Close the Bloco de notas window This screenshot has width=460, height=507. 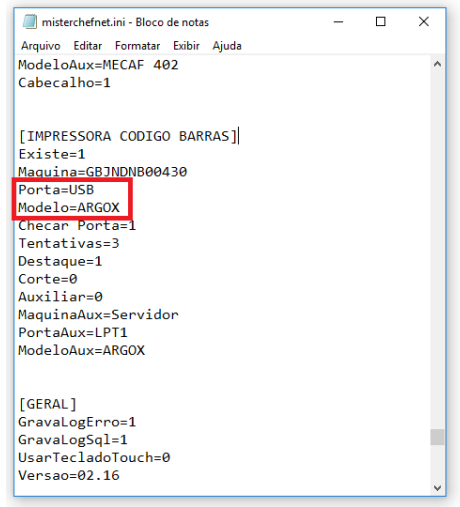pyautogui.click(x=424, y=22)
